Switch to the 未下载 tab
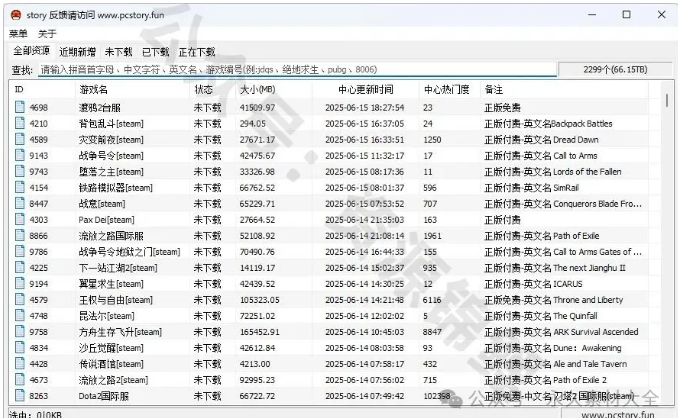This screenshot has height=418, width=678. (118, 52)
